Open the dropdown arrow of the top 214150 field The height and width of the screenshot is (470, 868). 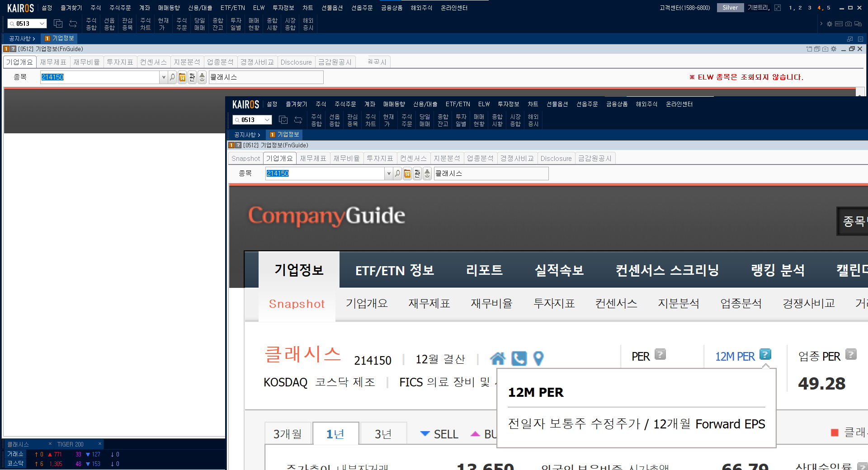(x=163, y=77)
